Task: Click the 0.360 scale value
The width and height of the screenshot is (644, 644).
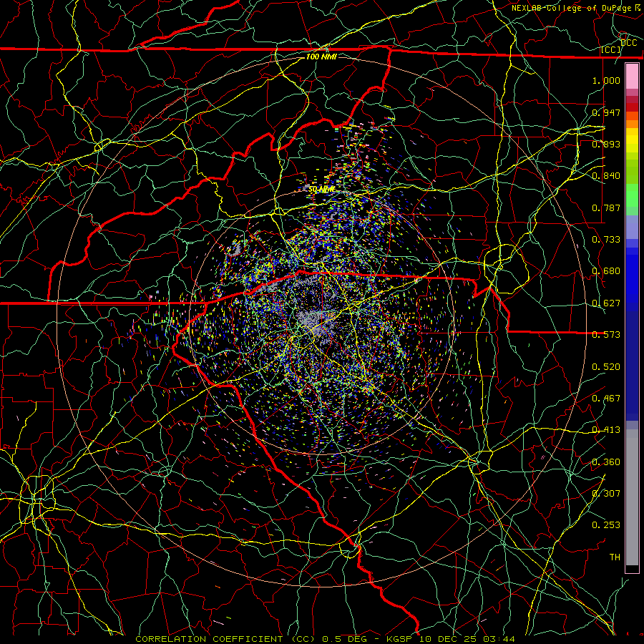Action: tap(606, 462)
